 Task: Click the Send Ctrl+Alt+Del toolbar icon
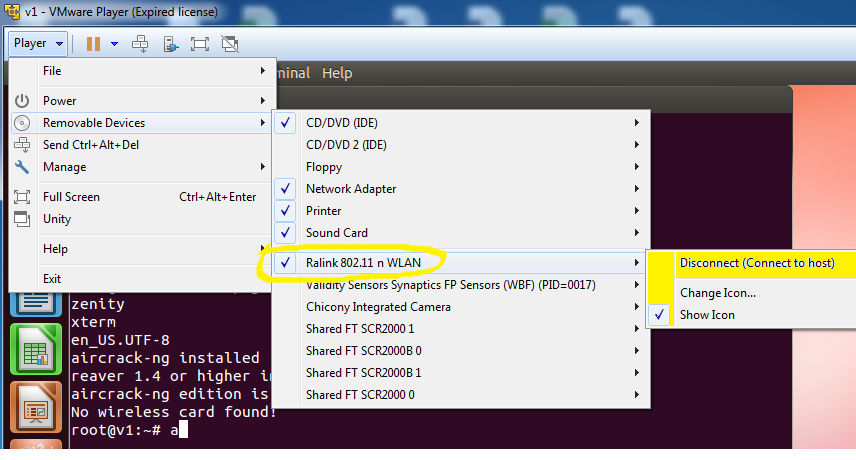click(140, 44)
